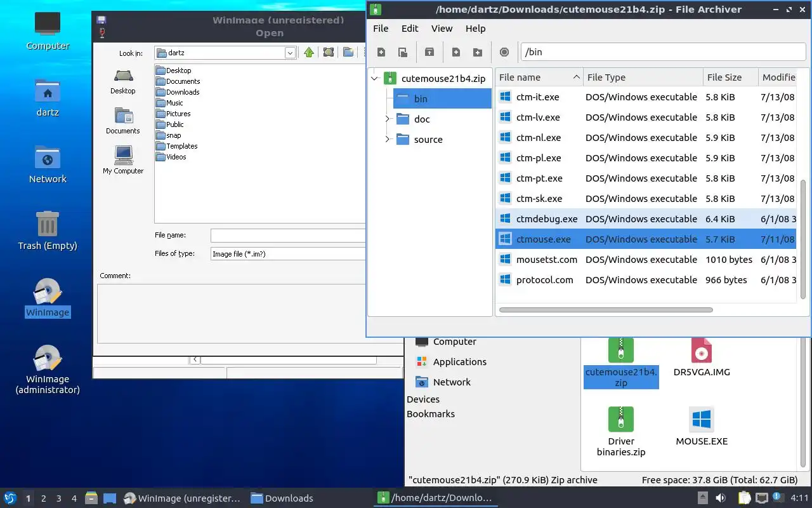Click Files of type Image file field

point(289,254)
